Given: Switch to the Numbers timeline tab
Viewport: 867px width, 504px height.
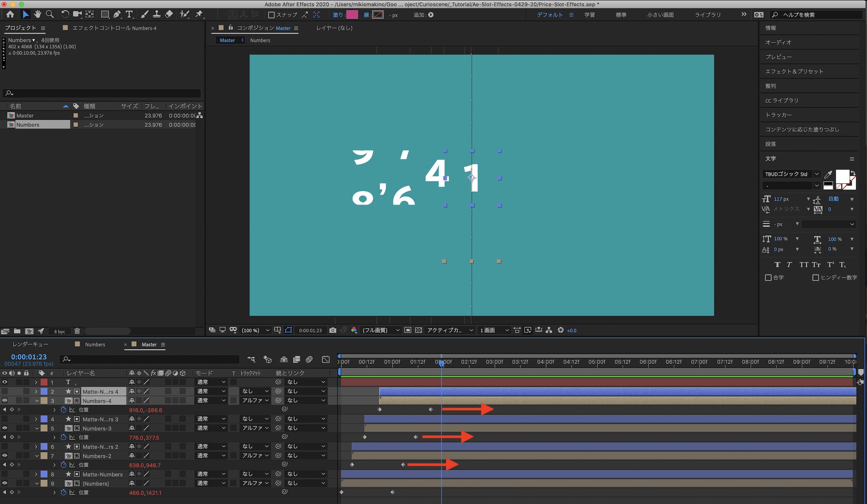Looking at the screenshot, I should [x=95, y=345].
